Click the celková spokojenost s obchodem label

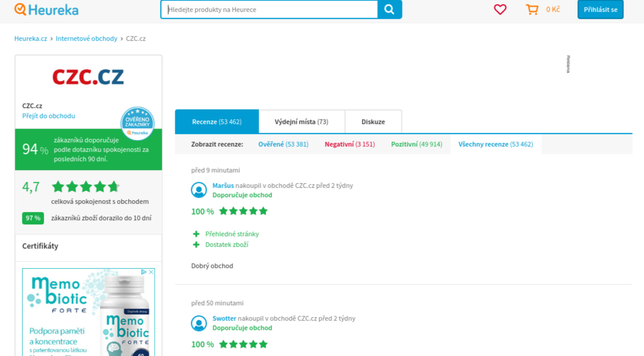click(100, 201)
